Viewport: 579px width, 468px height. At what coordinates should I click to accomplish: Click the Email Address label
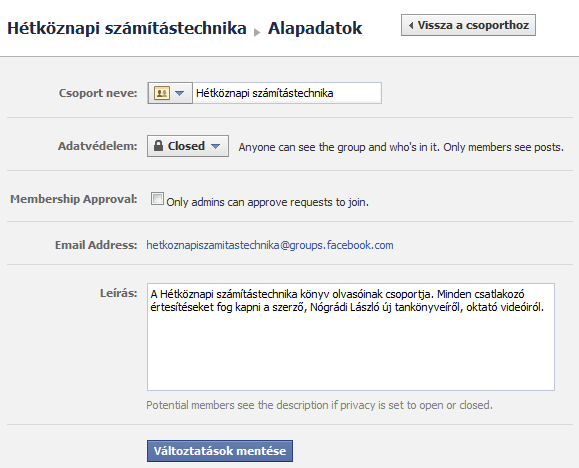click(96, 245)
